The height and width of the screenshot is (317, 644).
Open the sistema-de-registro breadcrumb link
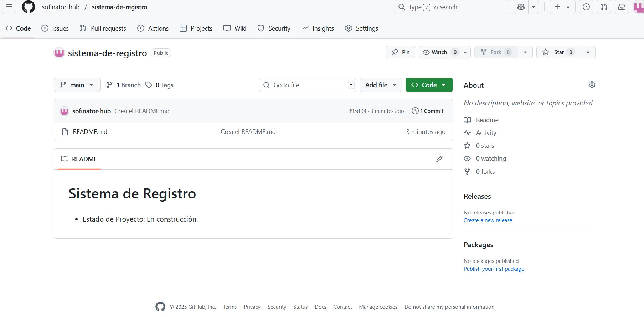pos(119,7)
